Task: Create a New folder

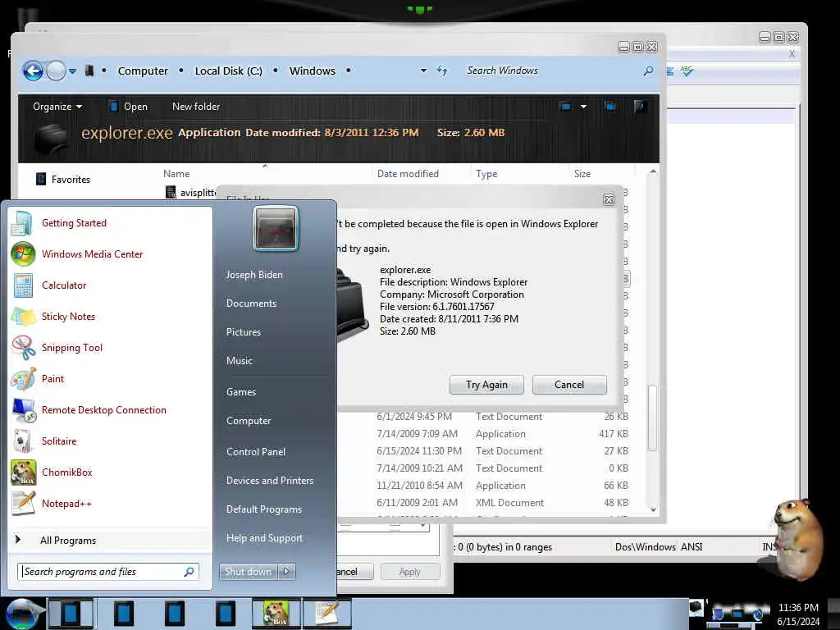Action: (196, 107)
